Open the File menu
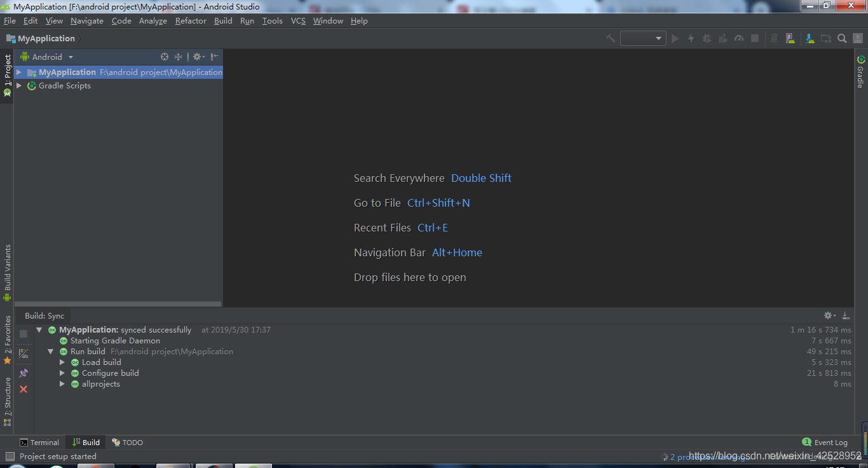This screenshot has height=468, width=868. 10,21
